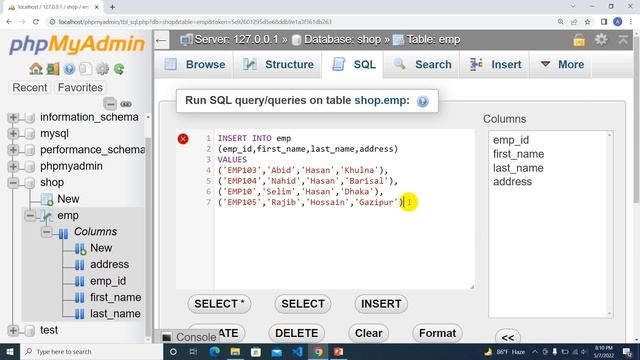Switch to the Search tab
Screen dimensions: 640x360
[x=422, y=64]
